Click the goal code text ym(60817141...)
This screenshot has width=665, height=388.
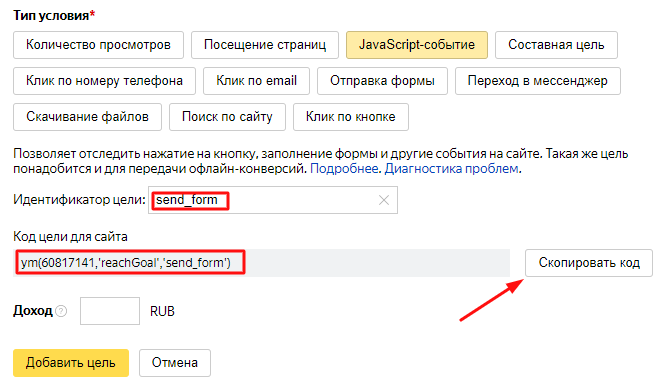(x=126, y=263)
